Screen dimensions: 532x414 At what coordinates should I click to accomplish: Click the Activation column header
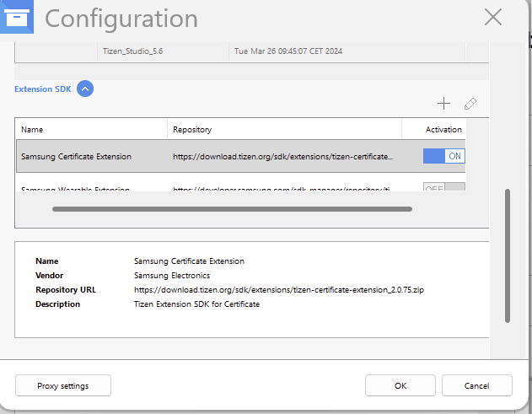coord(443,130)
